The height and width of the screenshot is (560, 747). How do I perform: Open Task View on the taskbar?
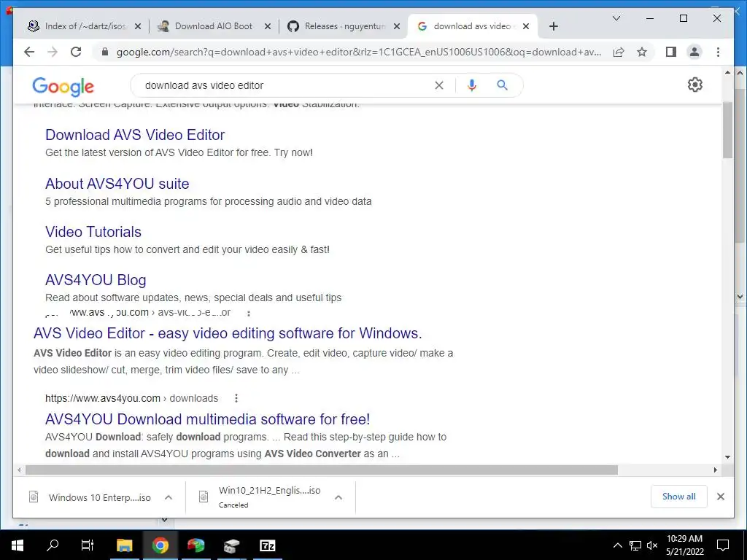[88, 545]
